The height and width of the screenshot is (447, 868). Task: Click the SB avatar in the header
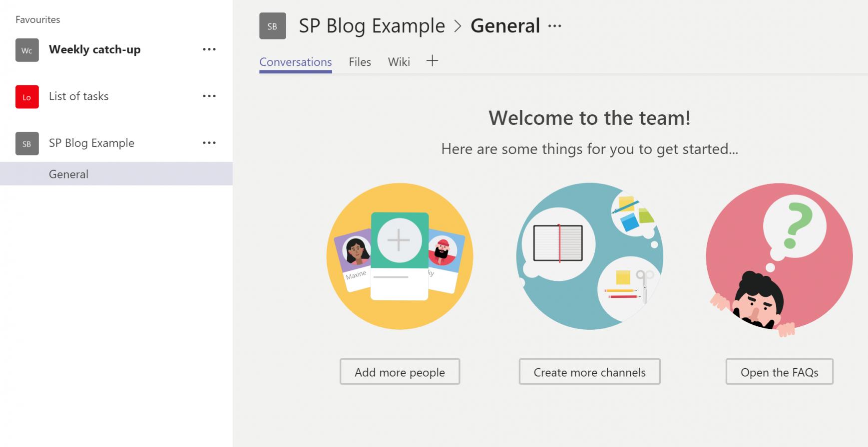click(273, 26)
